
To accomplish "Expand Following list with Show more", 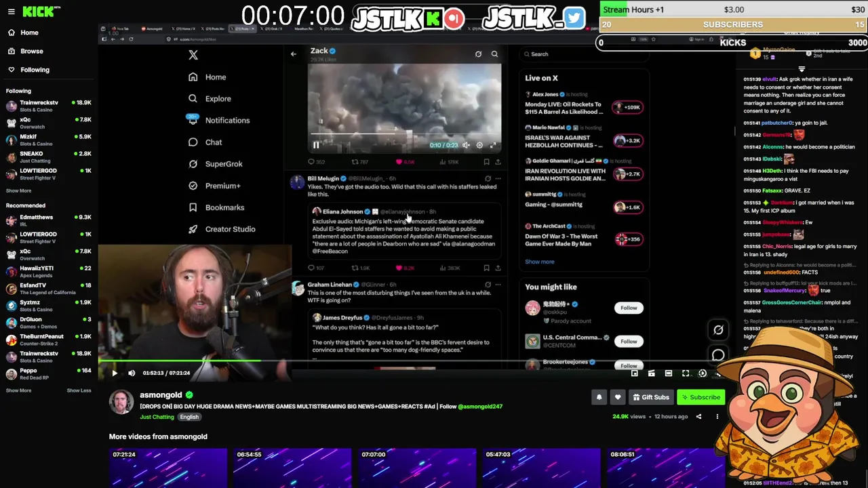I will click(18, 190).
